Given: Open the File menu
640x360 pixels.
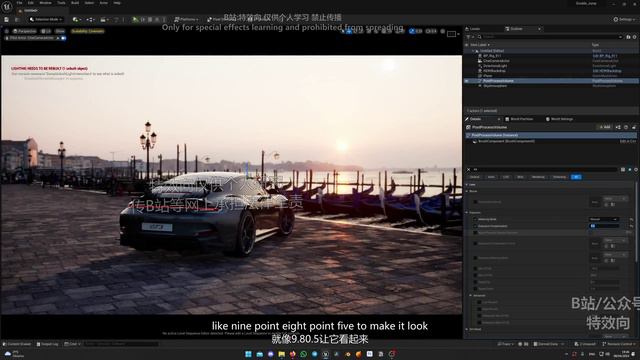Looking at the screenshot, I should [19, 3].
